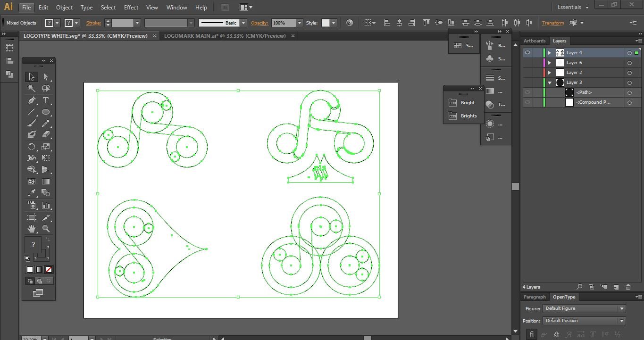Activate the Shape Builder tool
Image resolution: width=644 pixels, height=340 pixels.
click(x=31, y=170)
